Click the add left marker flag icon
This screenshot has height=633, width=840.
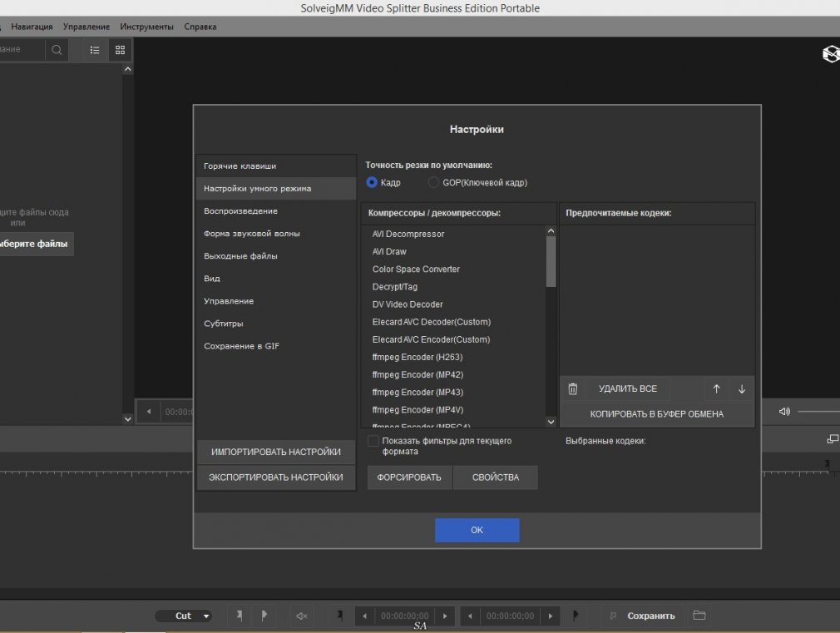240,616
